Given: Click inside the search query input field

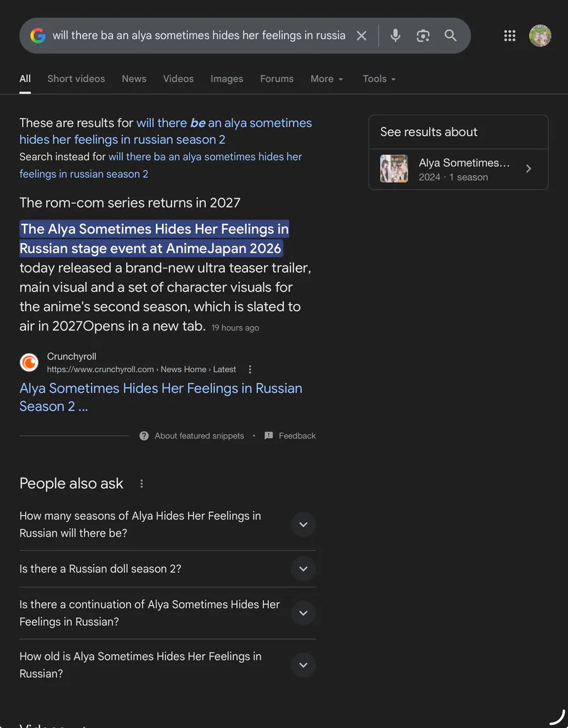Looking at the screenshot, I should 199,36.
